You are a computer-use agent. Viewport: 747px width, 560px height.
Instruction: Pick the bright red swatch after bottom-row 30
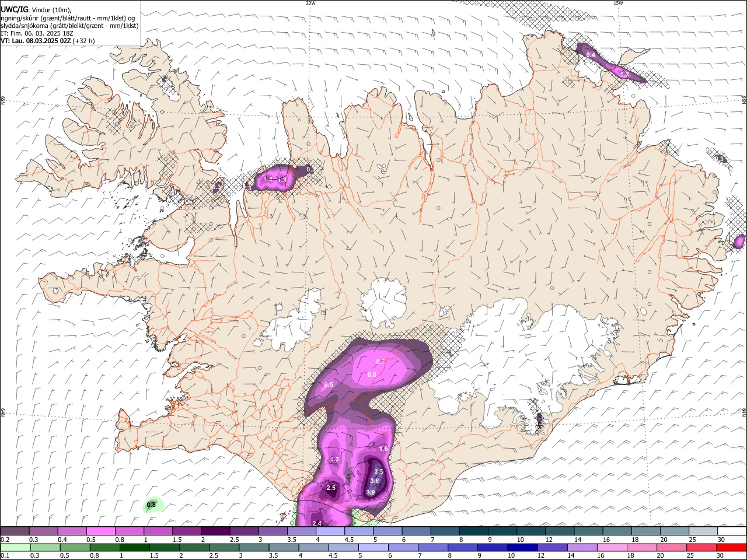(x=731, y=547)
